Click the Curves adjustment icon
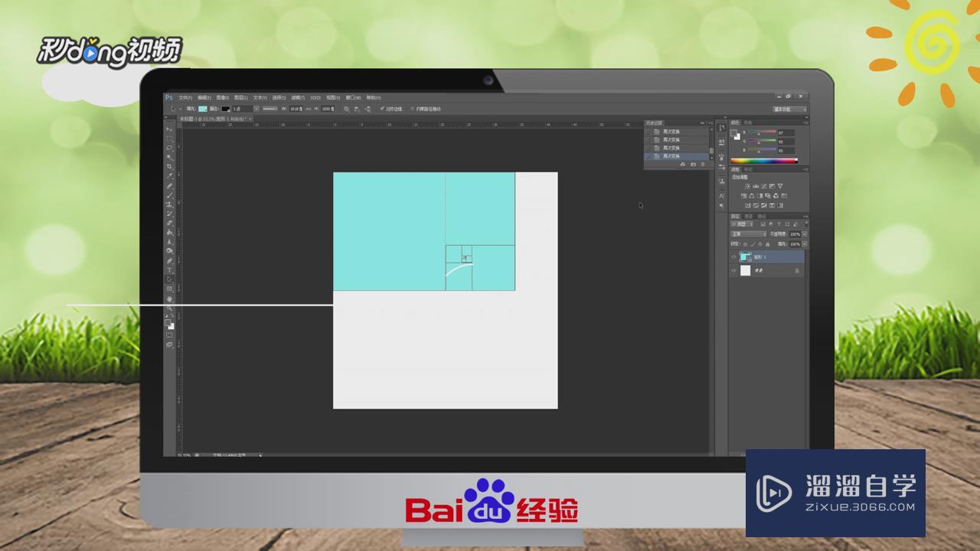980x551 pixels. (x=764, y=186)
